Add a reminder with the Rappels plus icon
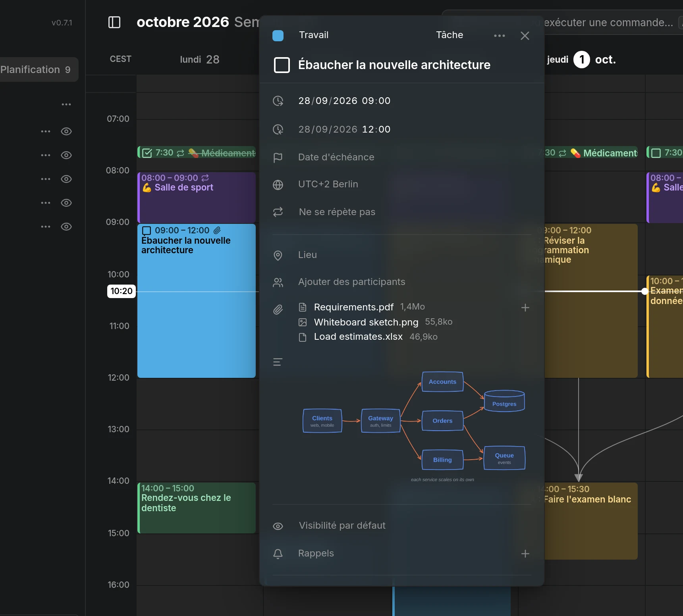 click(525, 554)
